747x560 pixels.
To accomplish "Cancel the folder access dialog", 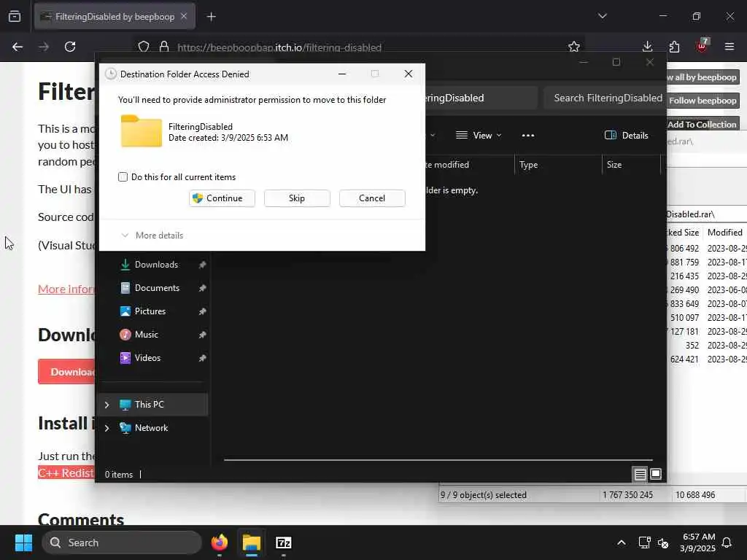I will (372, 198).
